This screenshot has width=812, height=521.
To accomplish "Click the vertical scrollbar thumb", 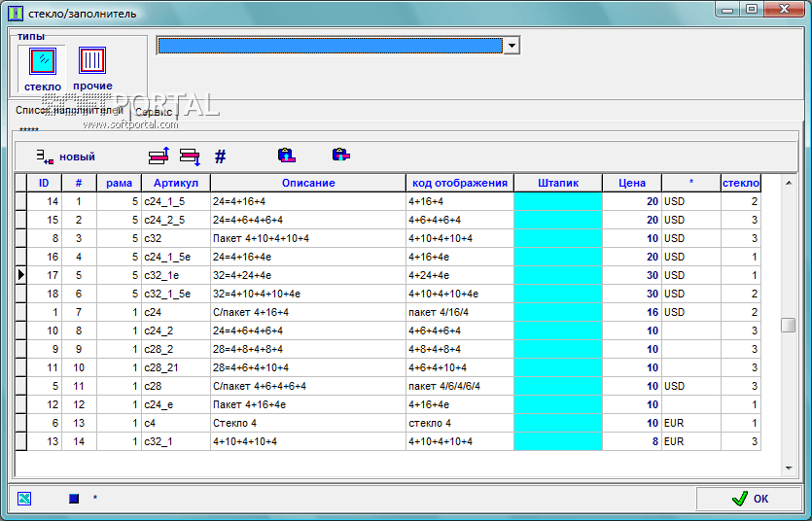I will [789, 325].
